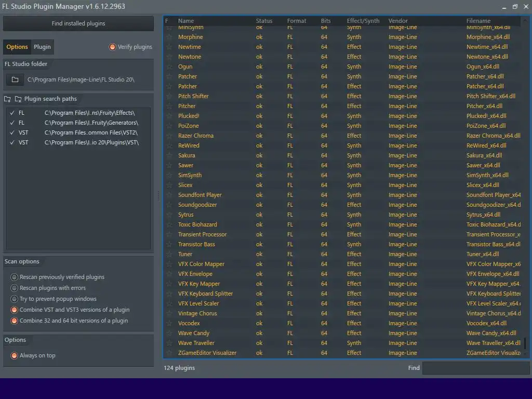Enable Try to prevent popup windows
532x399 pixels.
[14, 299]
